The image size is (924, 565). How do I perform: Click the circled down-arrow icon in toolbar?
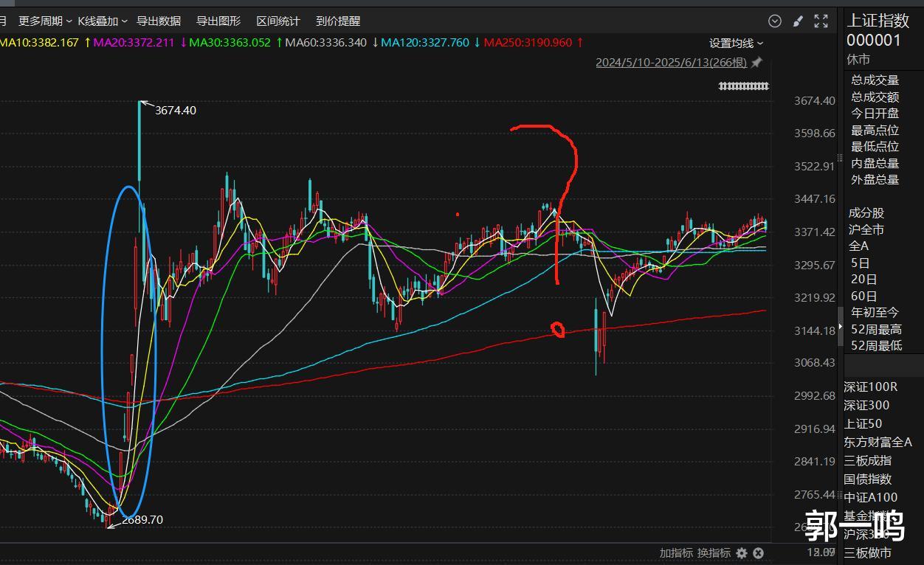coord(775,21)
